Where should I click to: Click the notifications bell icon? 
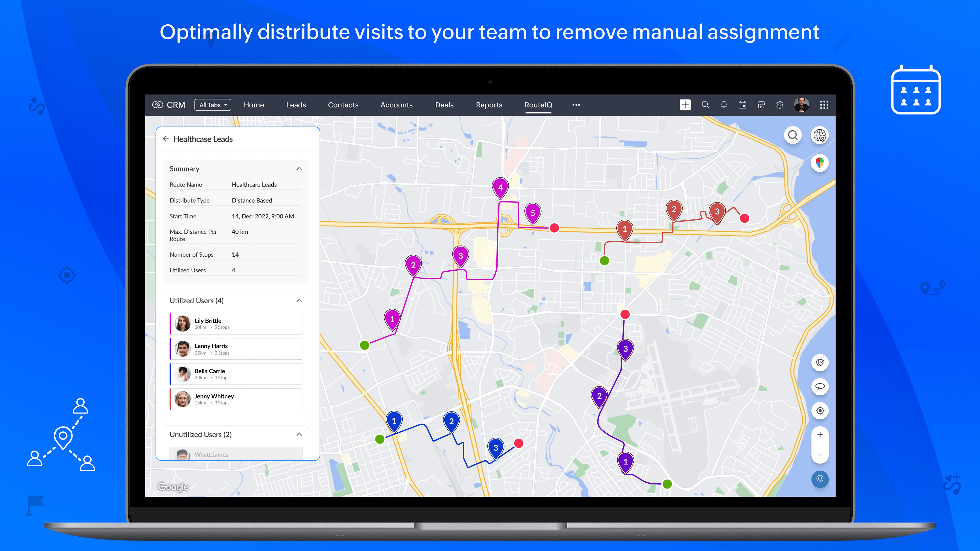(724, 105)
